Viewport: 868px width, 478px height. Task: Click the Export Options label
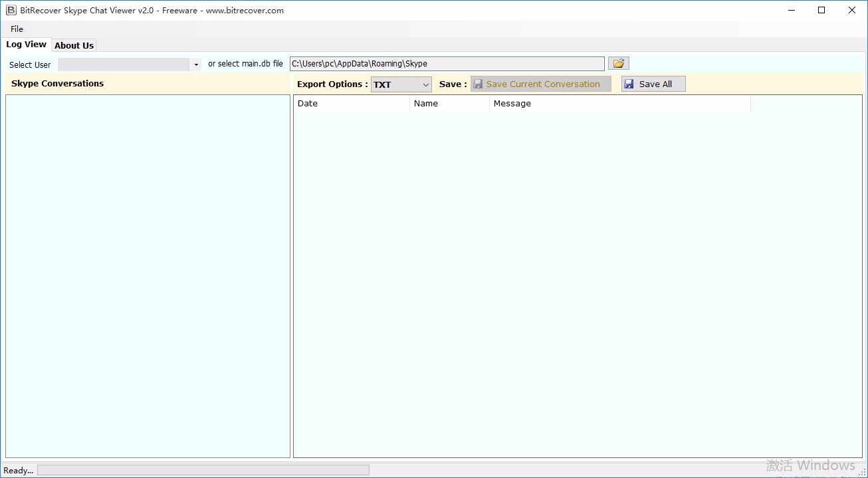click(332, 84)
